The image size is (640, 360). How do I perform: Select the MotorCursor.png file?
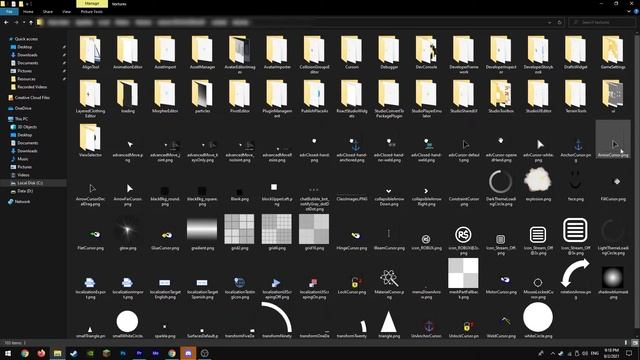[501, 284]
